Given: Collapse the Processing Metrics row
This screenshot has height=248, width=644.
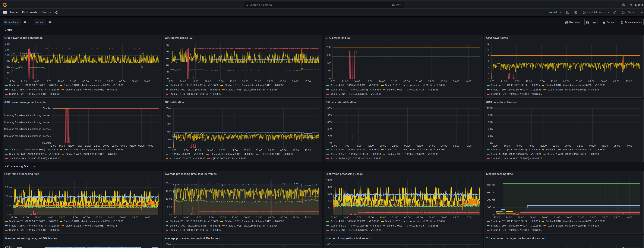Looking at the screenshot, I should (20, 166).
